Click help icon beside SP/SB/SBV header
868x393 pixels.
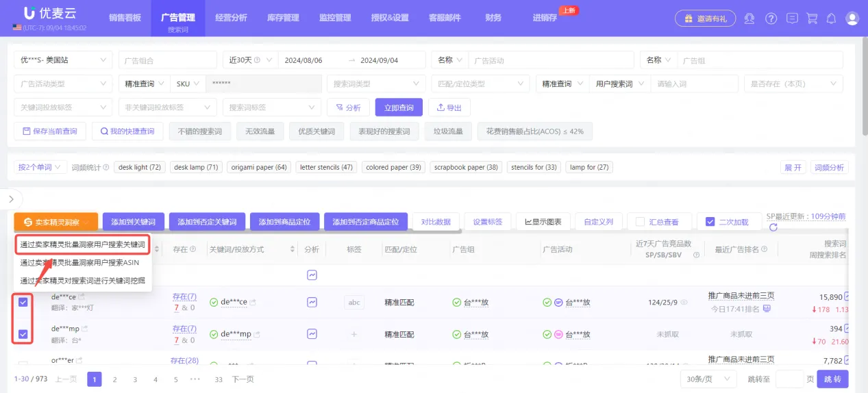click(696, 255)
